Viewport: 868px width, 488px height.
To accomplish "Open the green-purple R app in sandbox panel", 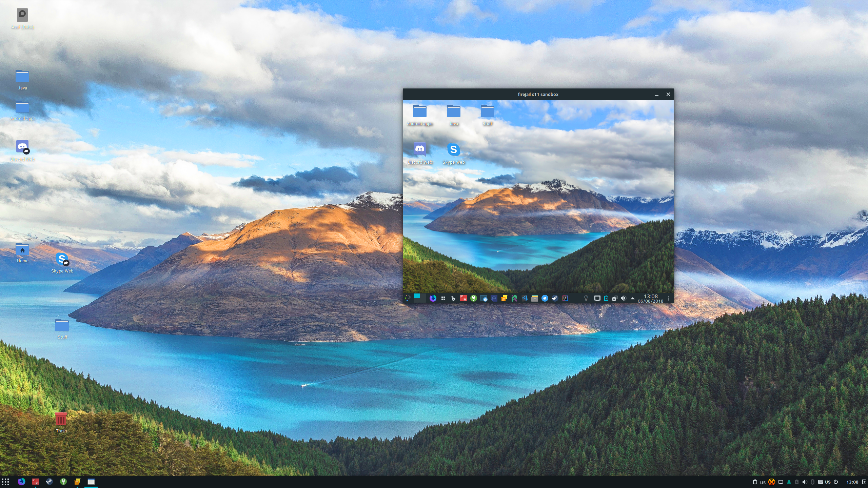I will [x=514, y=298].
